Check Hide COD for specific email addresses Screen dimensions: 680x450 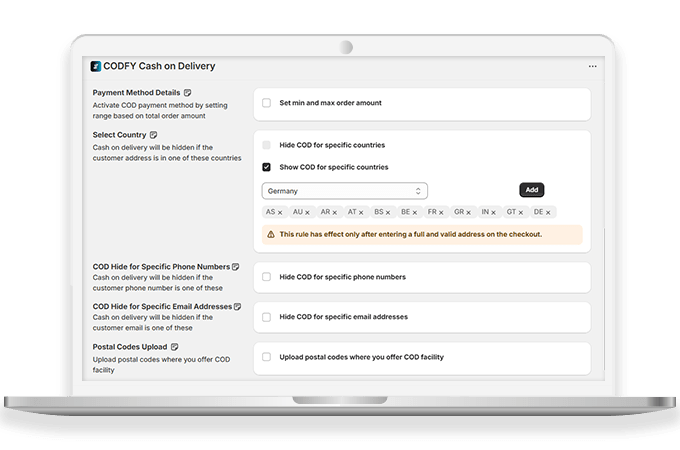tap(267, 317)
